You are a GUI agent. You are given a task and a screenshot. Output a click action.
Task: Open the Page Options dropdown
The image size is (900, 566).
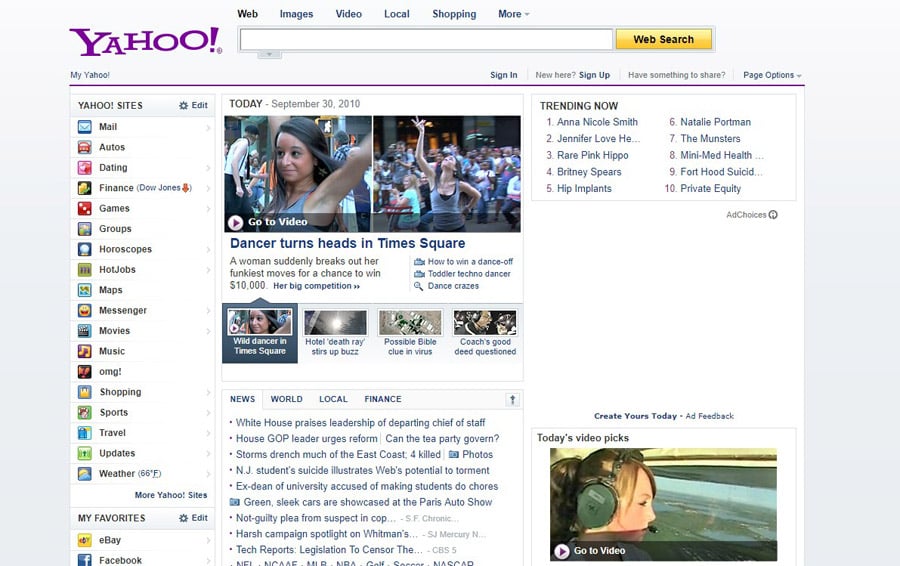click(x=771, y=75)
